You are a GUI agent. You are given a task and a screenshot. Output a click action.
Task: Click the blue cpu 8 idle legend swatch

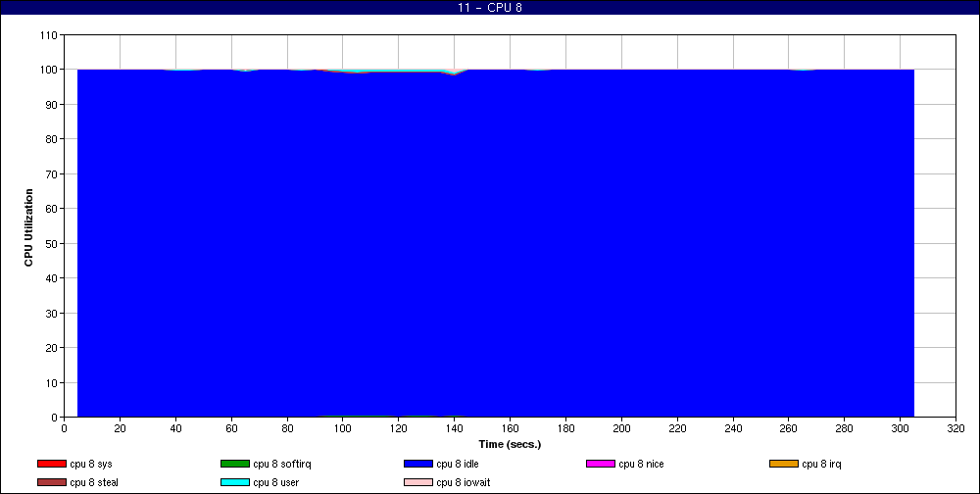[418, 464]
